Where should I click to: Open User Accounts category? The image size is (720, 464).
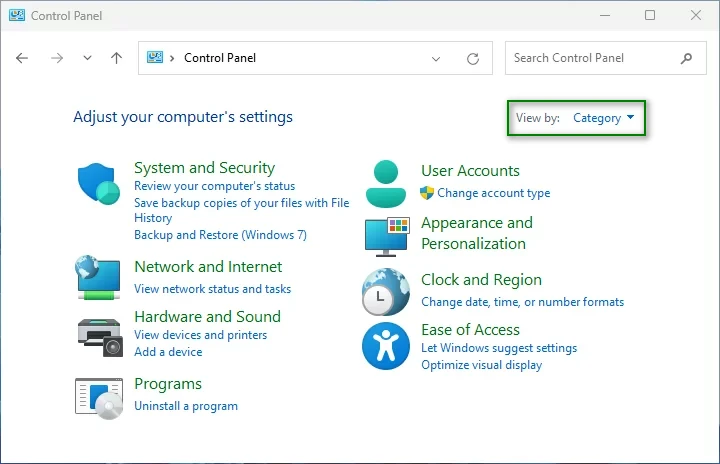(470, 171)
